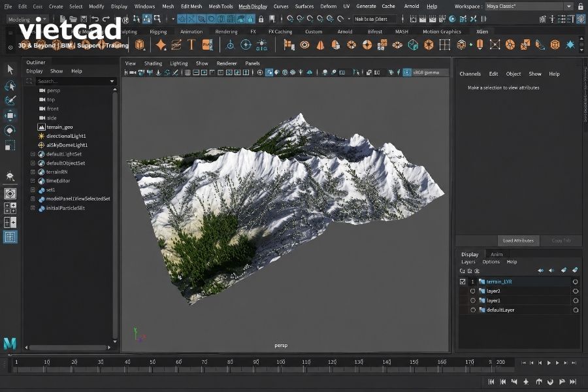Expand initialParticleSEt in Outliner
588x392 pixels.
click(x=33, y=208)
